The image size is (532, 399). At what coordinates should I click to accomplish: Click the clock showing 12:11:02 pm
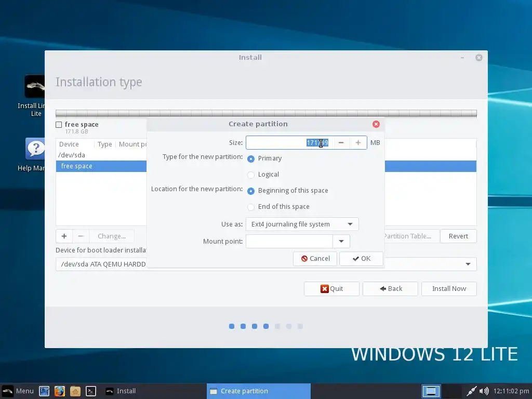coord(512,391)
